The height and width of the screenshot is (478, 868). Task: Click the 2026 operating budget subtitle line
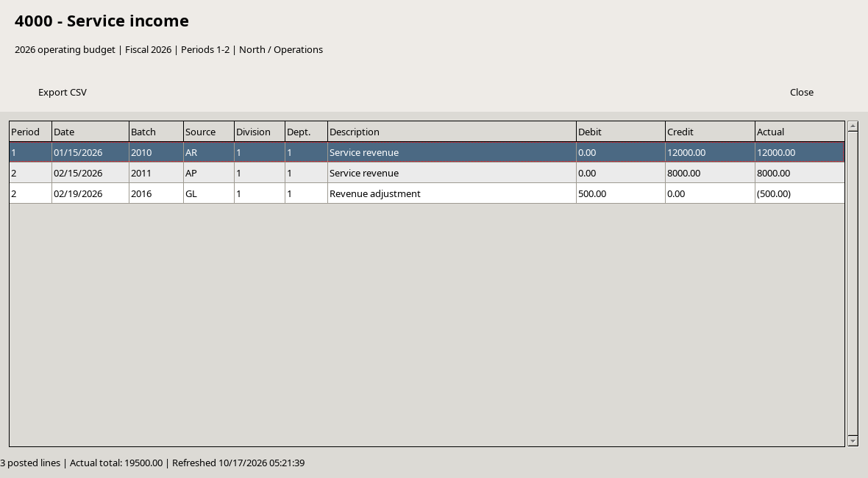pyautogui.click(x=169, y=50)
